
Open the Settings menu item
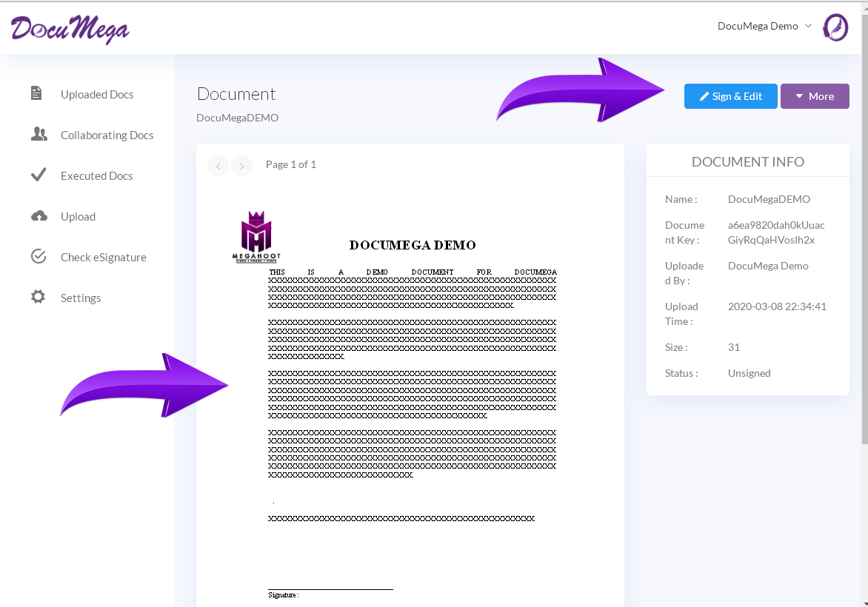81,298
